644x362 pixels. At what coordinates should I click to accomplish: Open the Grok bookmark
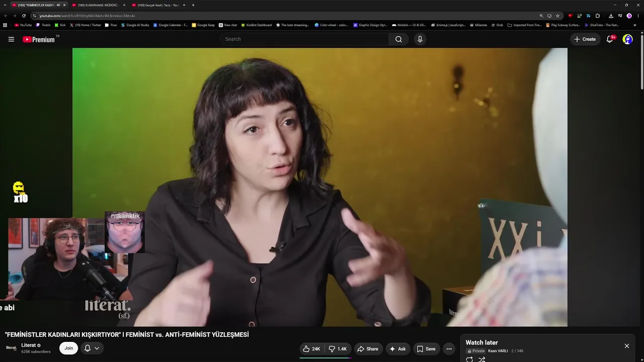tap(497, 25)
